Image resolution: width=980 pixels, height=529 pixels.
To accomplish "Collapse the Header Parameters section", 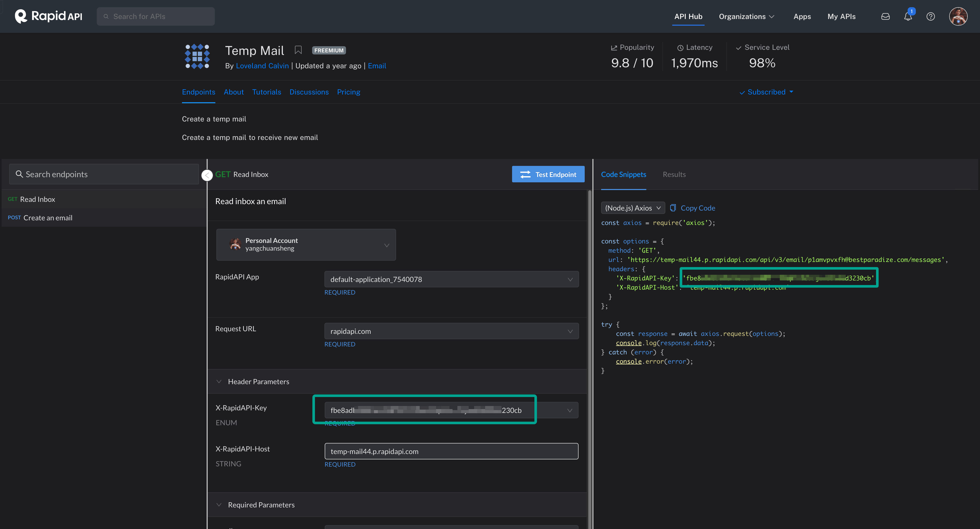I will pos(219,381).
